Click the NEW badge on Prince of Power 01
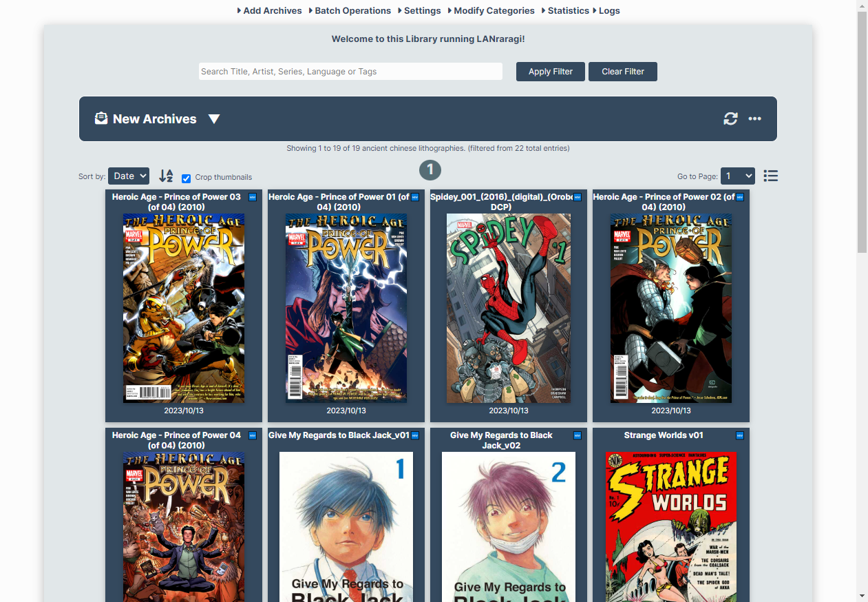Viewport: 868px width, 602px height. (414, 197)
